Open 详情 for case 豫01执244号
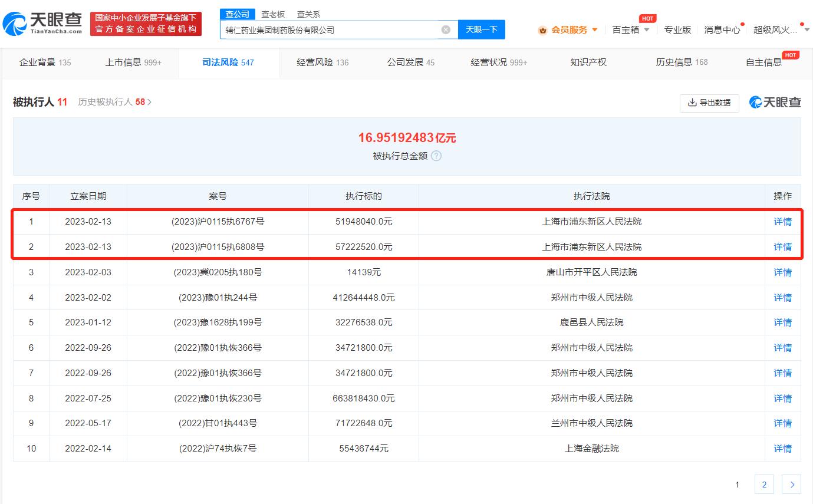This screenshot has height=504, width=813. click(783, 298)
